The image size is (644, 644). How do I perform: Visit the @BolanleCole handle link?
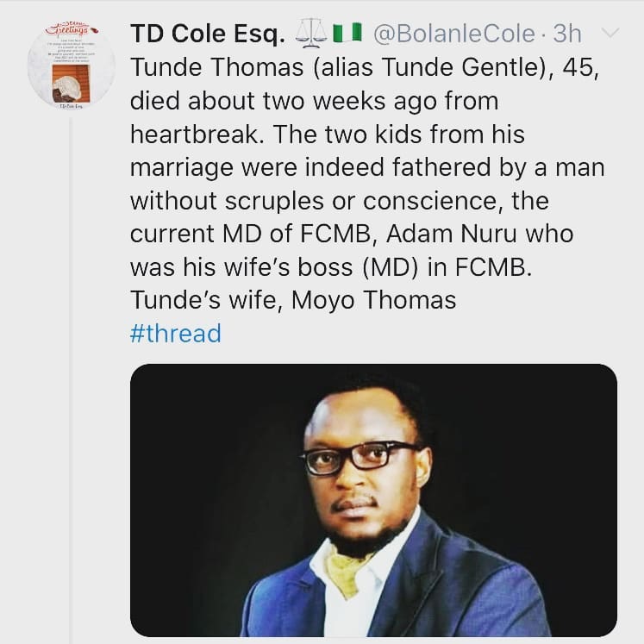click(x=454, y=34)
